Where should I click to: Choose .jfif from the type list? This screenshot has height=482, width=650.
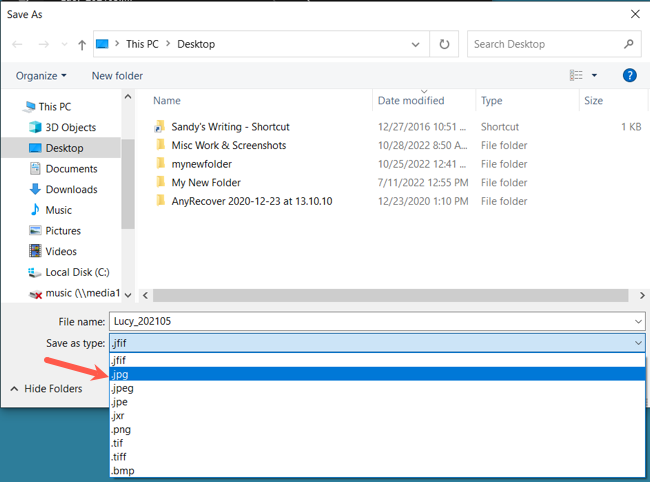point(377,360)
